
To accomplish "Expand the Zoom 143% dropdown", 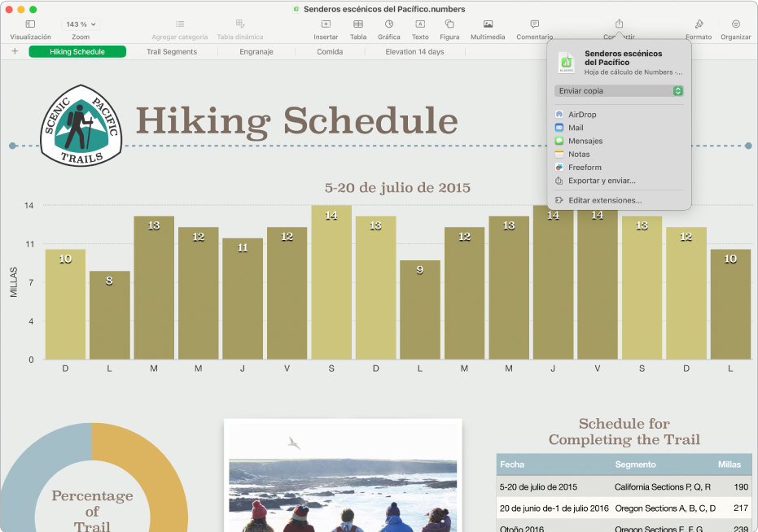I will tap(81, 24).
